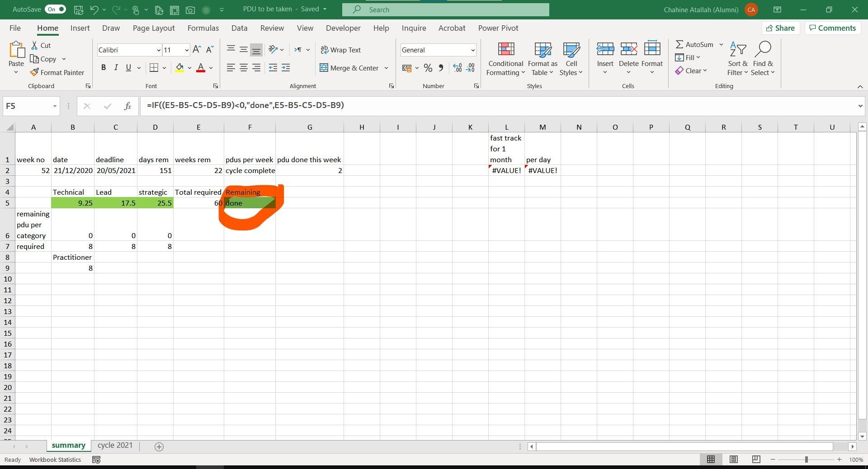The image size is (868, 469).
Task: Open Conditional Formatting options
Action: point(505,59)
